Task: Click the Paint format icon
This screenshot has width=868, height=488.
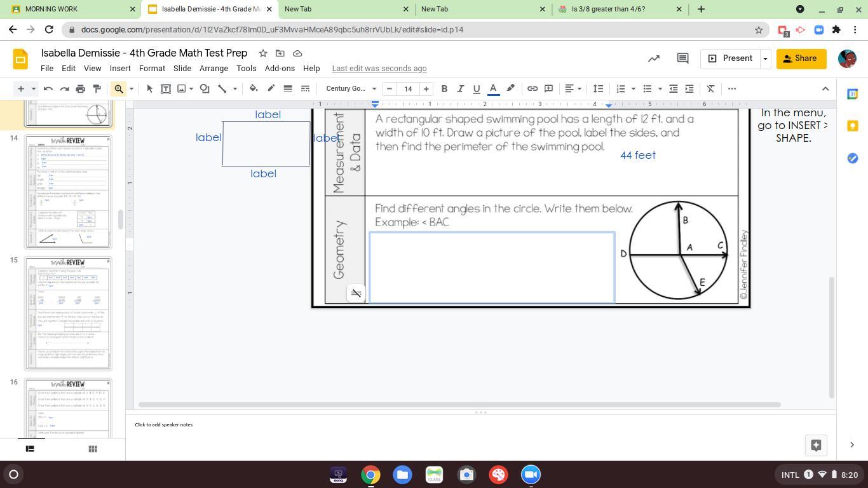Action: tap(97, 88)
